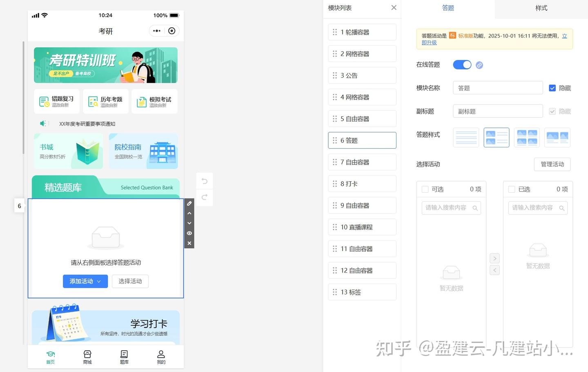Uncheck the 隐藏 checkbox next to 模块名称
Image resolution: width=588 pixels, height=372 pixels.
pyautogui.click(x=552, y=88)
